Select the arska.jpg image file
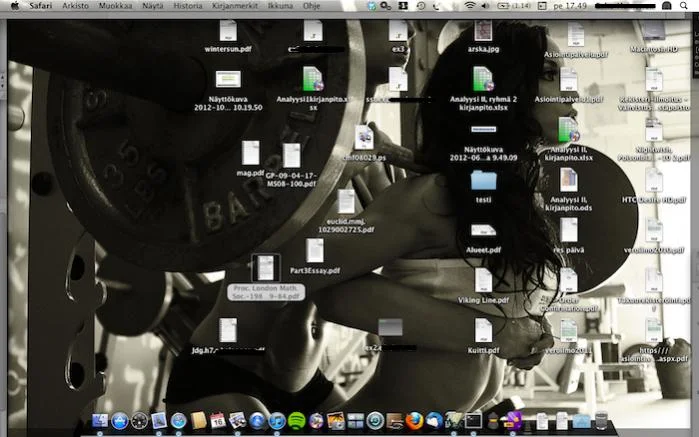 click(x=483, y=30)
